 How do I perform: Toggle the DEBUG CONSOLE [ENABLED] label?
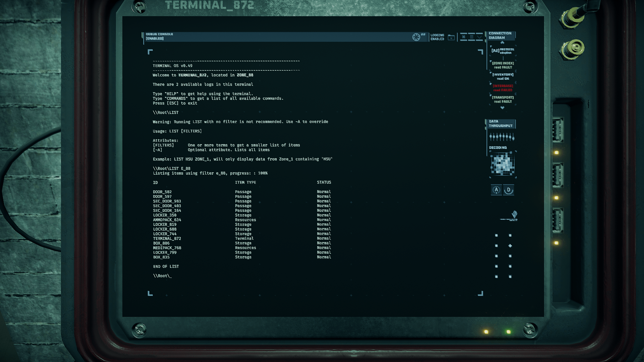tap(159, 36)
